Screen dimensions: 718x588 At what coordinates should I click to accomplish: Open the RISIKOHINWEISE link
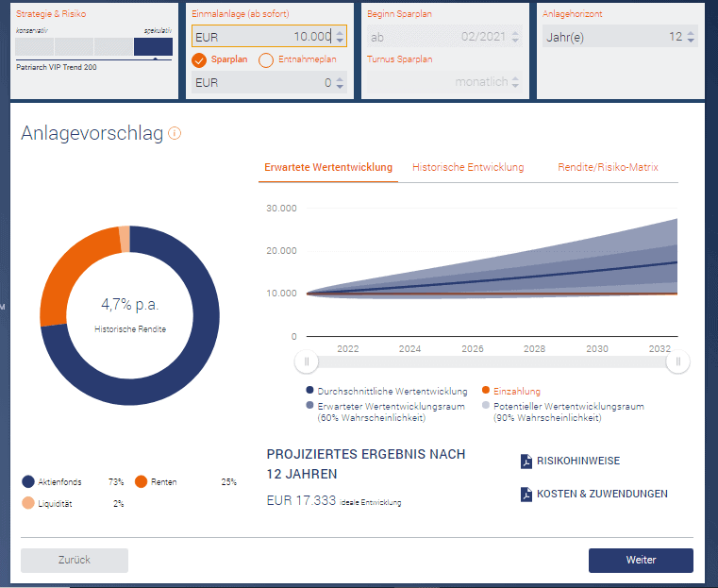pyautogui.click(x=577, y=462)
